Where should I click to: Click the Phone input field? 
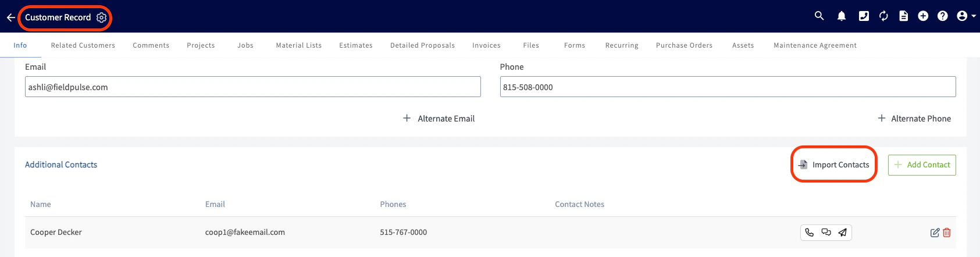[x=728, y=87]
